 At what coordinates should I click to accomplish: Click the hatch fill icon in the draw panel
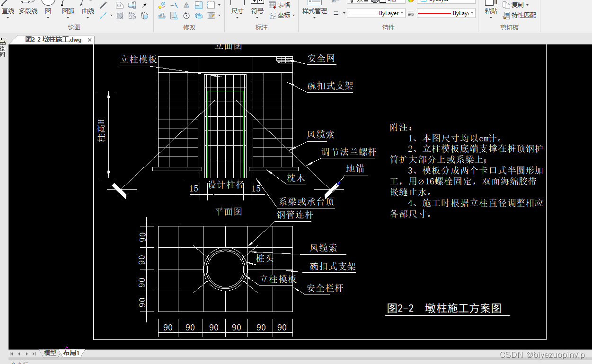[x=120, y=16]
